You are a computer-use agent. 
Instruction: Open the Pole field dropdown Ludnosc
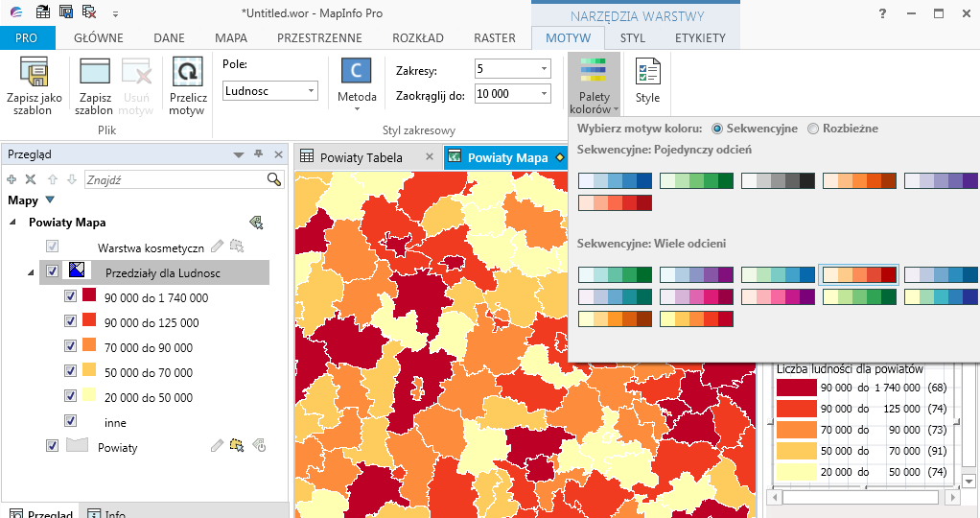[311, 91]
